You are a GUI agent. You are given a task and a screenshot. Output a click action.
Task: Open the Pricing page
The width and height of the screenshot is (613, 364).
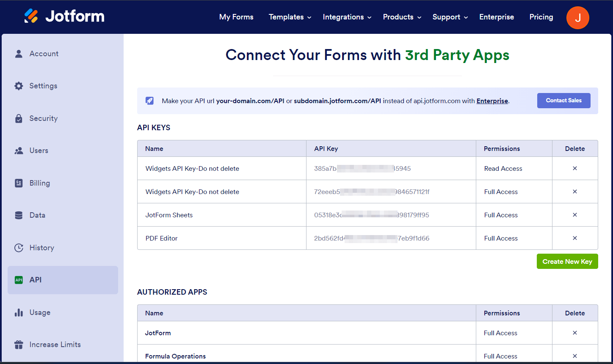point(541,17)
